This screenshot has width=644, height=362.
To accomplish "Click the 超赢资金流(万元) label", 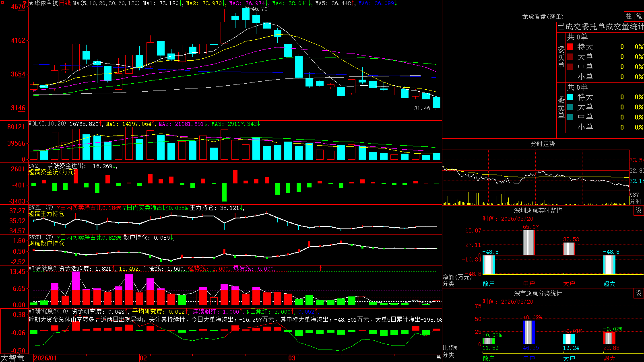I will pos(52,172).
